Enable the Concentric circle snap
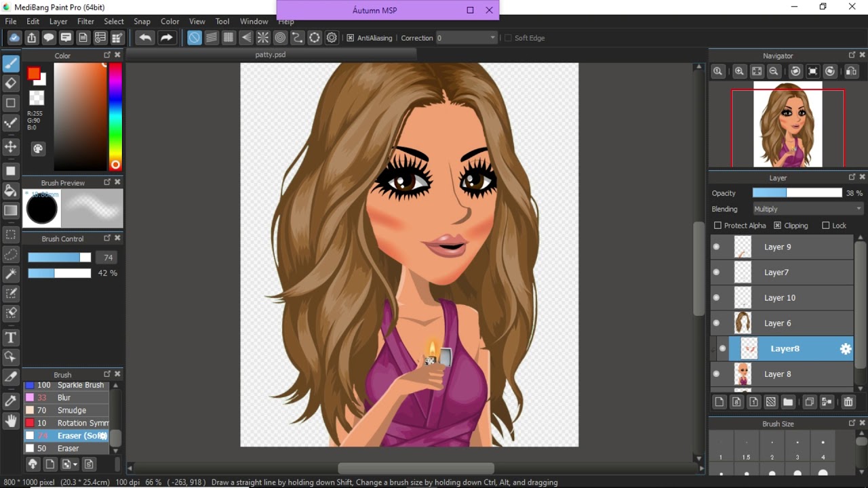Screen dimensions: 868x488 coord(280,38)
